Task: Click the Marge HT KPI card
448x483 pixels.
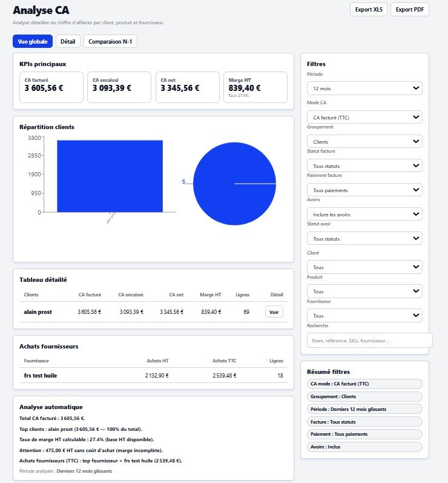Action: pyautogui.click(x=255, y=87)
